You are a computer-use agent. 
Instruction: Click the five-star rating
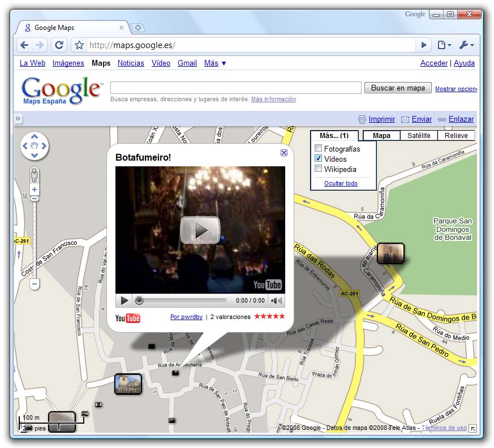[269, 316]
